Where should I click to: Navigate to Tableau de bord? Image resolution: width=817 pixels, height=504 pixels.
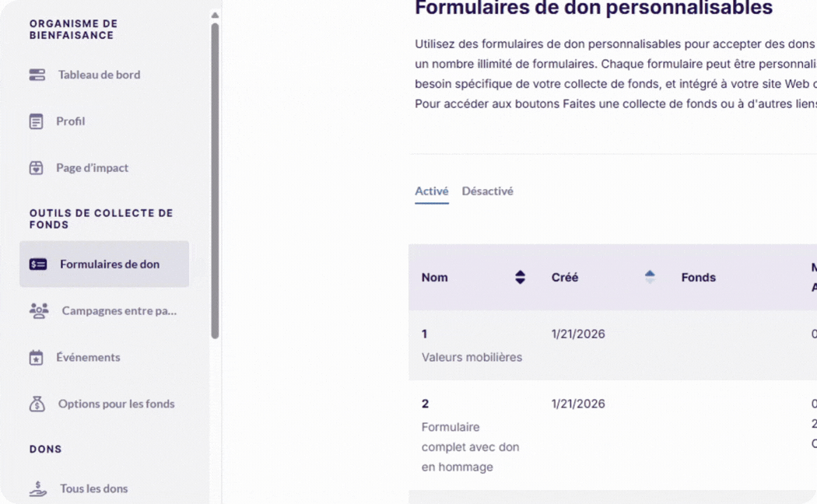[99, 75]
